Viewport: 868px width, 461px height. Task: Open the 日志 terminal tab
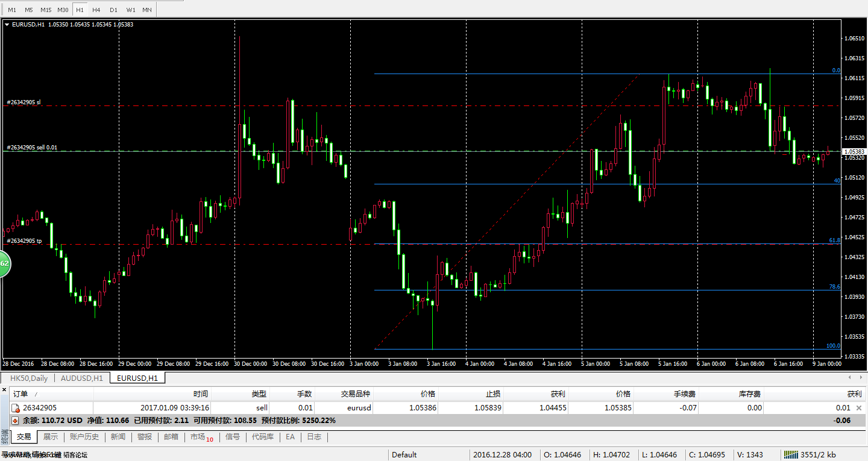(314, 437)
